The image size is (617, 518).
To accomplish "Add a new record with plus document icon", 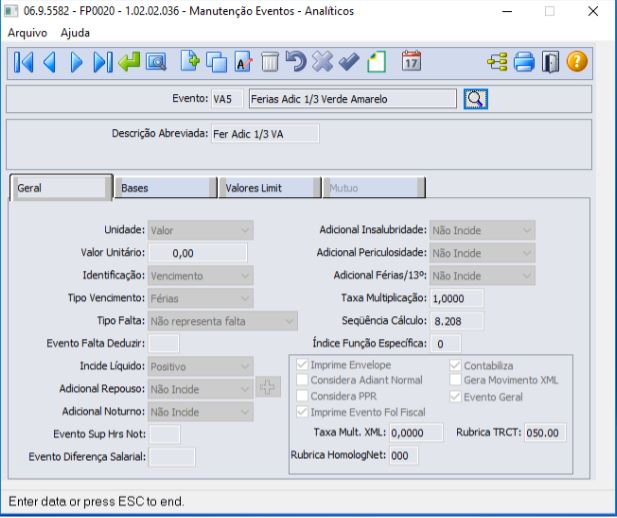I will click(x=190, y=61).
